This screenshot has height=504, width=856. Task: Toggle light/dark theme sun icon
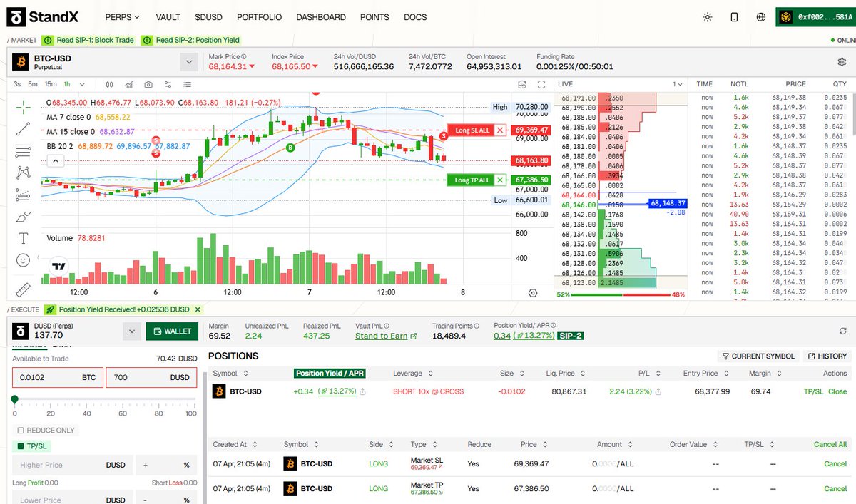pyautogui.click(x=707, y=17)
